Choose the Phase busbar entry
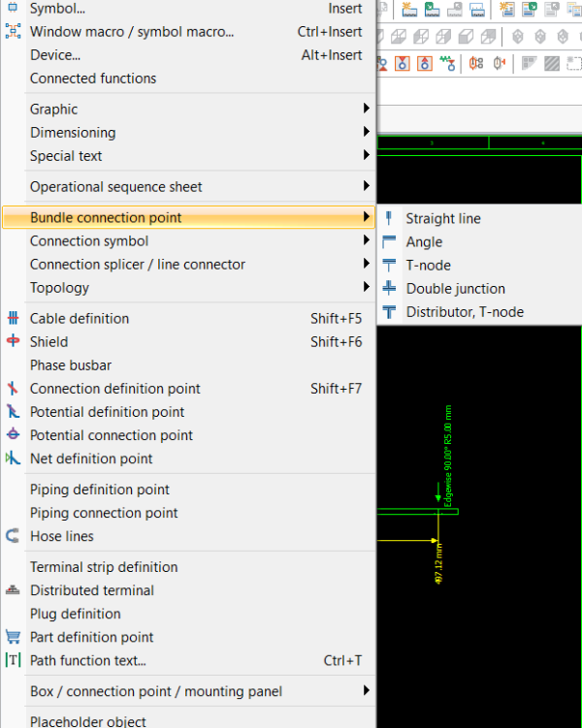 coord(188,364)
